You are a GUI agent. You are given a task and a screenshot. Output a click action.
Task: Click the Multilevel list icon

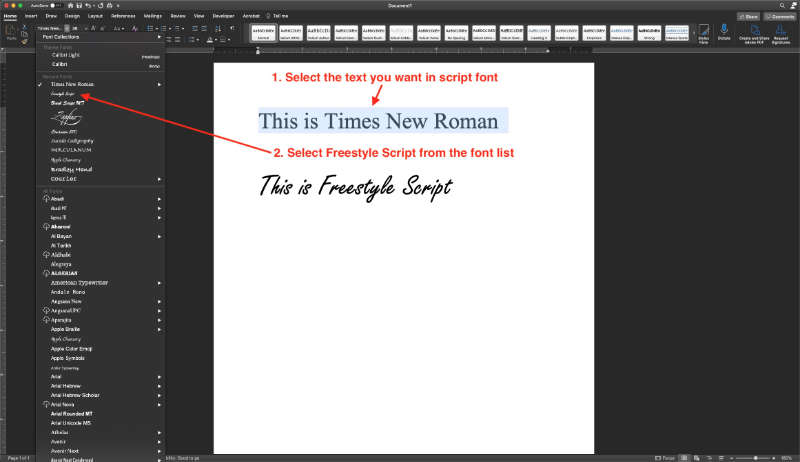pos(177,29)
